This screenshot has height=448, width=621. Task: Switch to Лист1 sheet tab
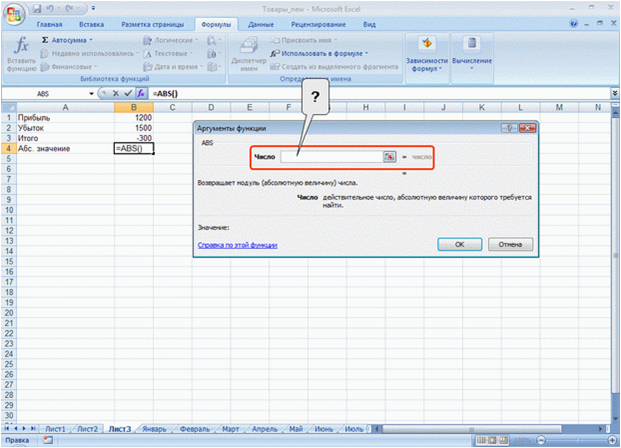point(55,429)
